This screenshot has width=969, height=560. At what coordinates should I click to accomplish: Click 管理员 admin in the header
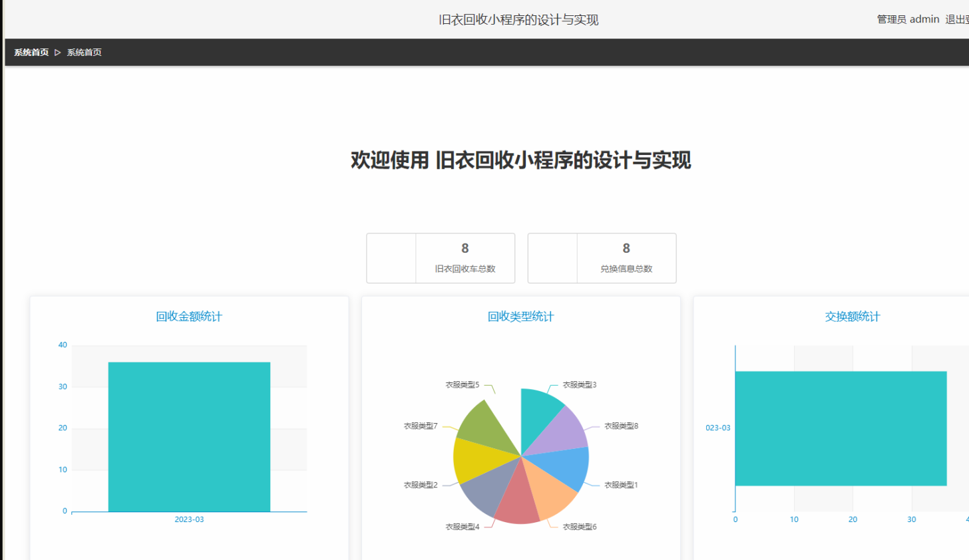pyautogui.click(x=908, y=19)
